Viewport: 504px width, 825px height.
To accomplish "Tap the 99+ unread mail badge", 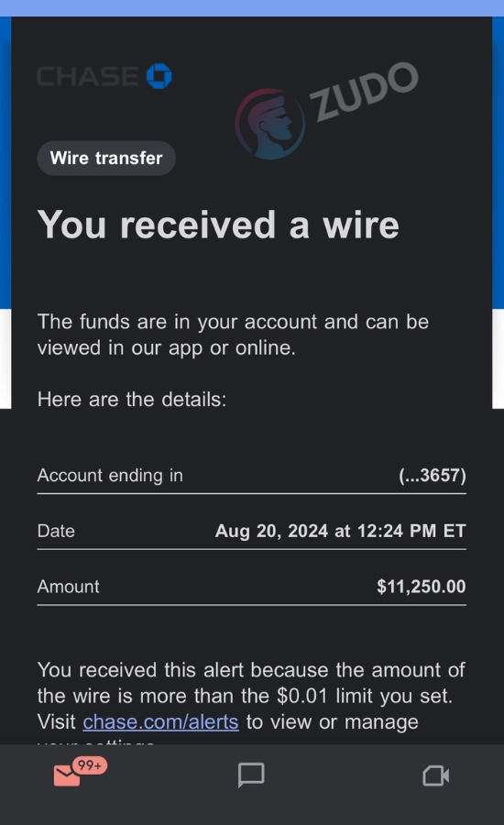I will coord(90,765).
